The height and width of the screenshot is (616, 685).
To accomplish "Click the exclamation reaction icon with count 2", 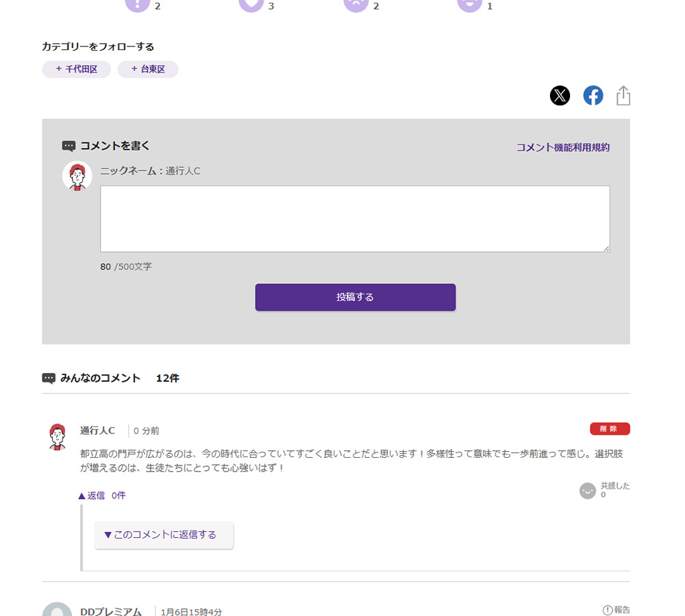I will [138, 4].
